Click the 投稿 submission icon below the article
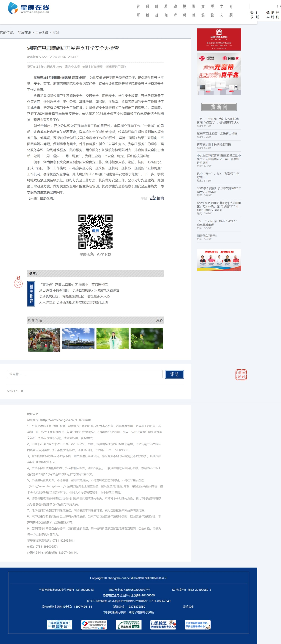The image size is (281, 644). [153, 198]
